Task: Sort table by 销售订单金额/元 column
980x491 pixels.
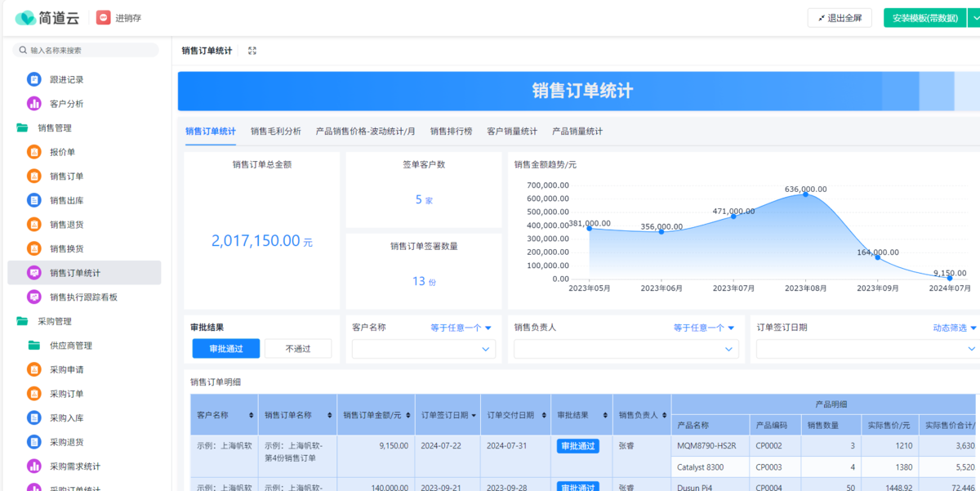Action: click(409, 415)
